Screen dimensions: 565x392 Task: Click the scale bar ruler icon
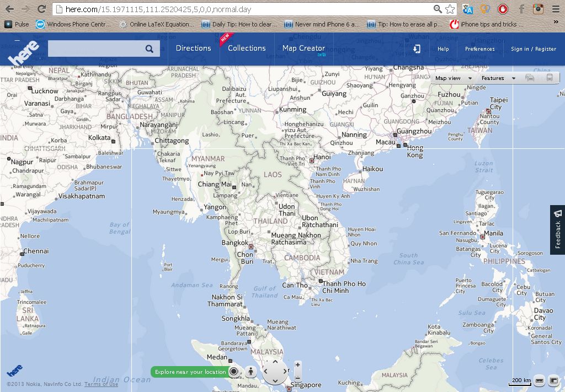[539, 380]
